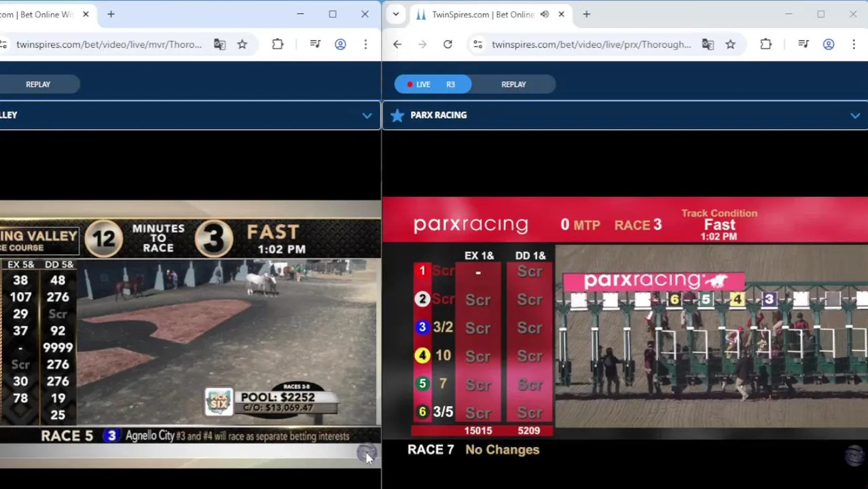
Task: Click 'POOL: $2252' in left video
Action: pyautogui.click(x=278, y=397)
